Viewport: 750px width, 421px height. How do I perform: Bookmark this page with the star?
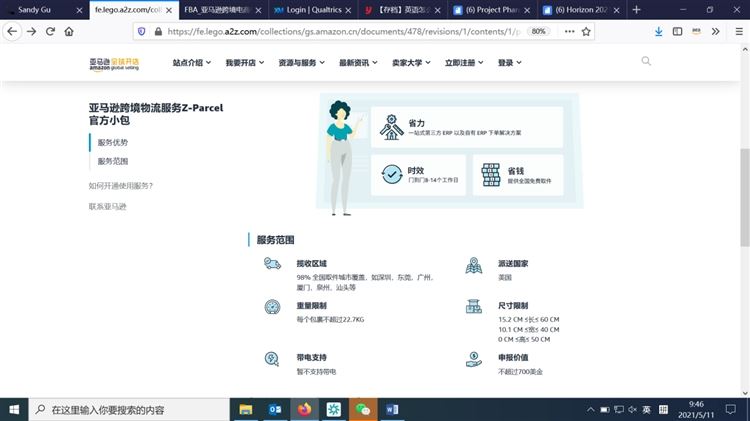586,32
